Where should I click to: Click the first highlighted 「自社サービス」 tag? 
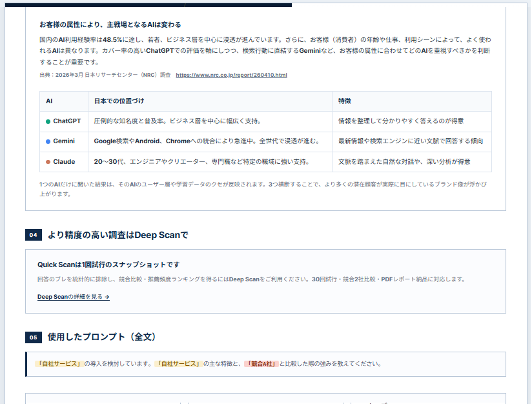tap(59, 364)
